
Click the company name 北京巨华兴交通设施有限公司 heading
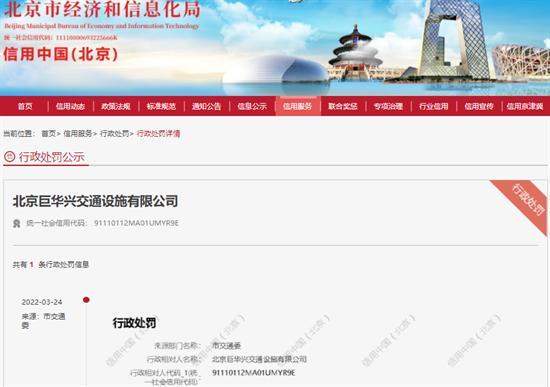point(95,201)
